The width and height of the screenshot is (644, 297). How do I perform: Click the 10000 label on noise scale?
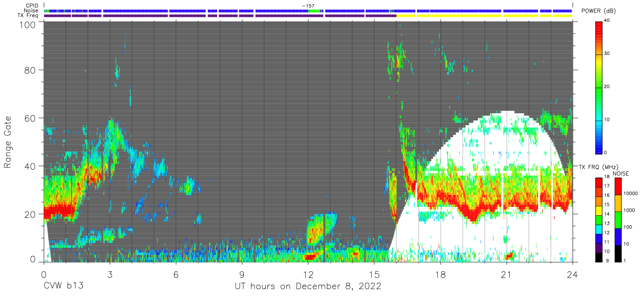tap(632, 193)
